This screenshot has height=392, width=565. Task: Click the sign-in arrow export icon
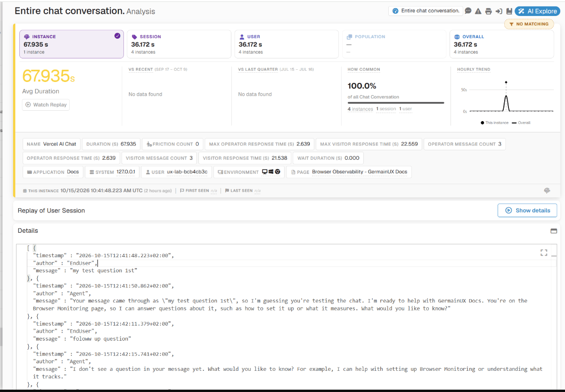499,11
